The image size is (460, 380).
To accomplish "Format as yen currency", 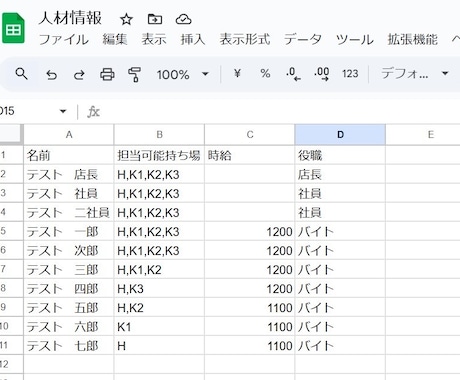I will [237, 74].
